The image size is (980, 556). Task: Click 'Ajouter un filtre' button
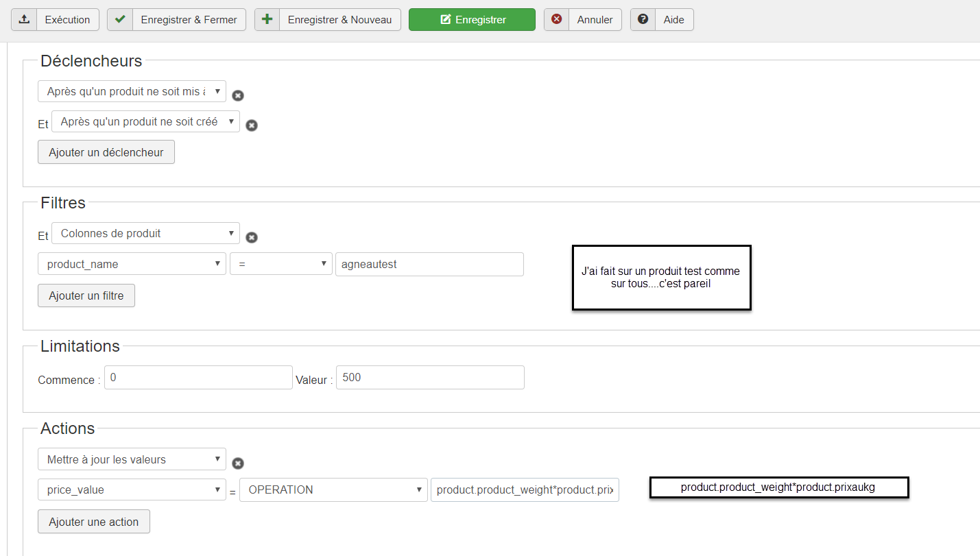[86, 295]
